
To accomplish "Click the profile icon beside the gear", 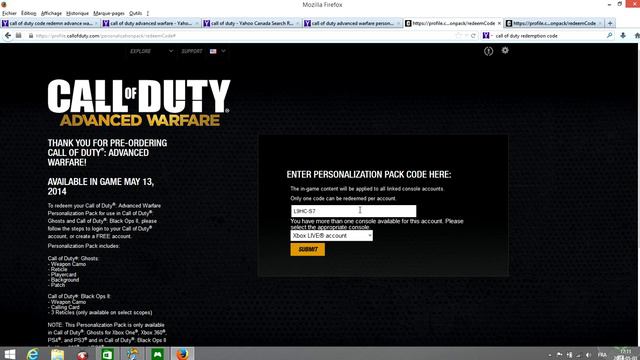I will click(488, 51).
